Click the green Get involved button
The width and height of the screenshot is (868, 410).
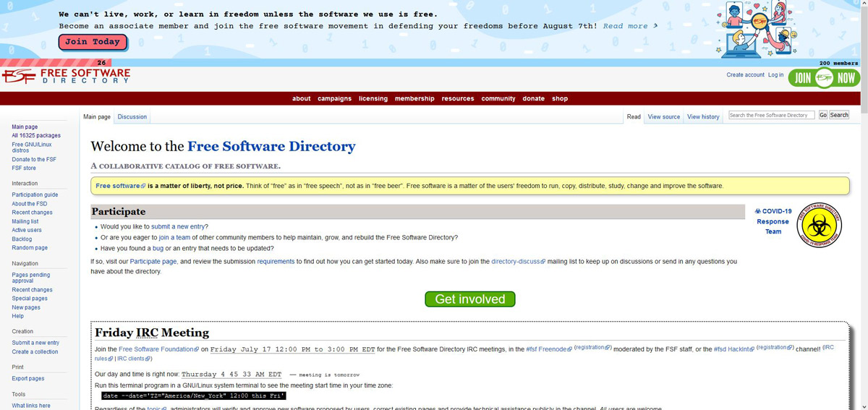[x=470, y=299]
